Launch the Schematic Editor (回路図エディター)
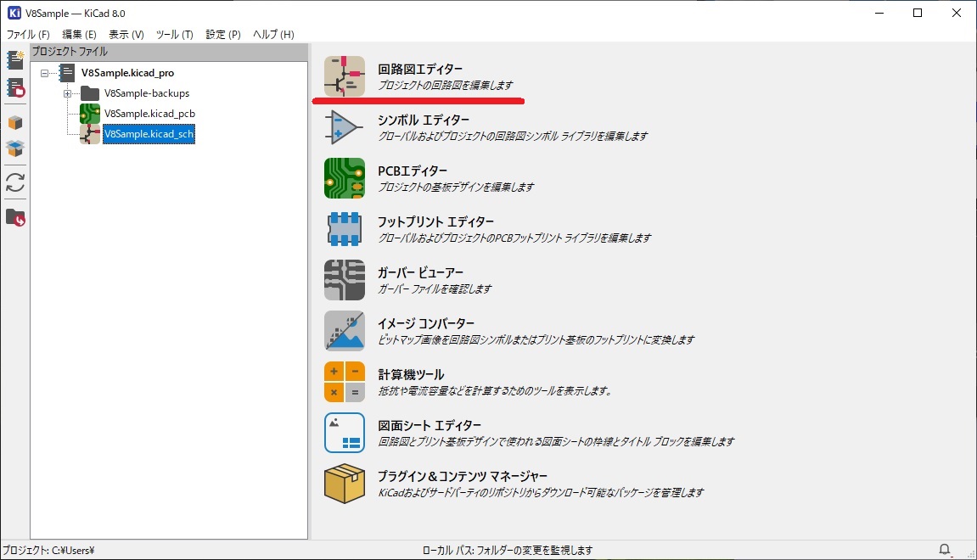The image size is (977, 560). pos(344,76)
